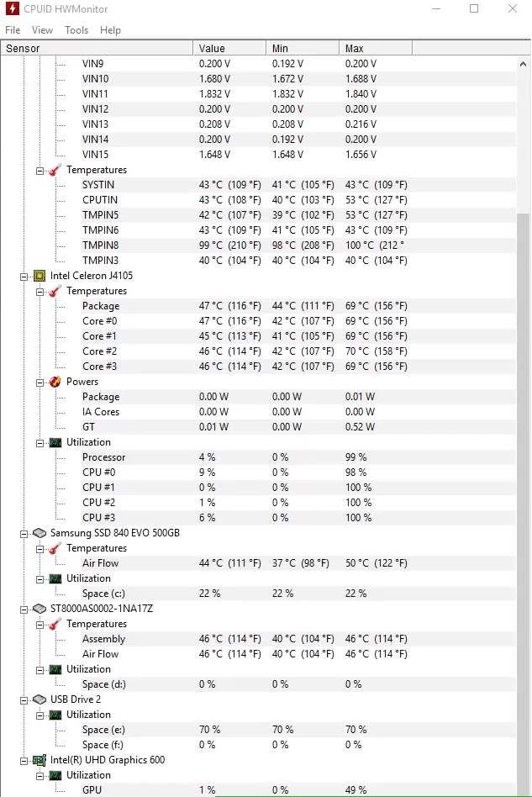The height and width of the screenshot is (797, 532).
Task: Collapse the Intel UHD Graphics 600 node
Action: pos(24,762)
